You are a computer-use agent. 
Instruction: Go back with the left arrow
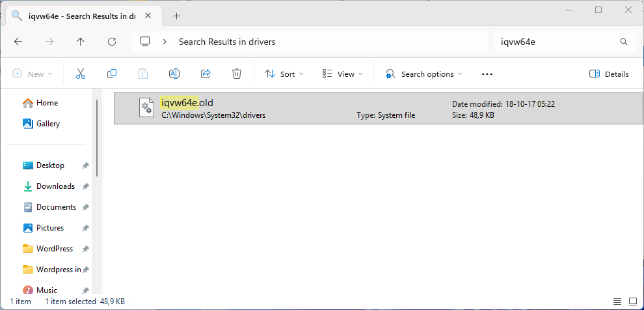18,42
